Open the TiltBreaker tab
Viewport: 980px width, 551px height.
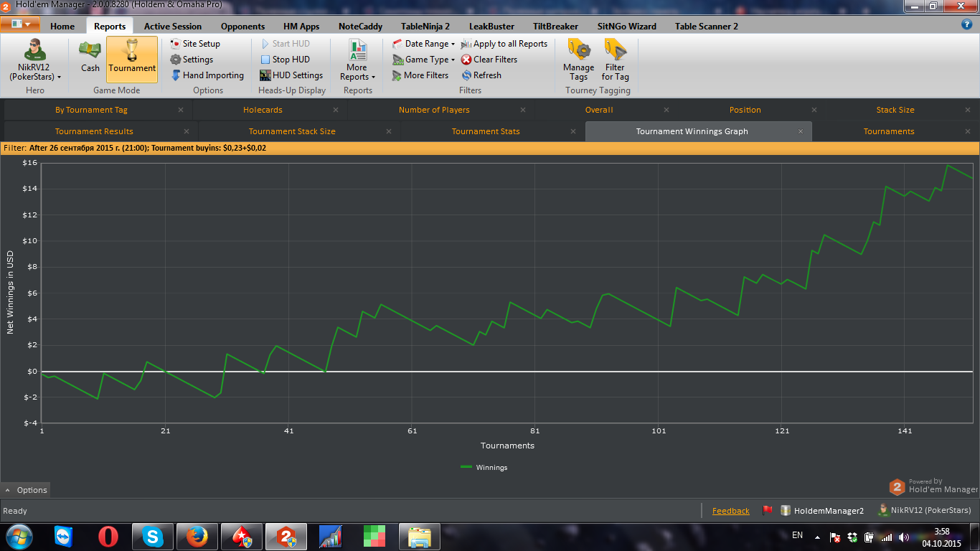click(555, 26)
